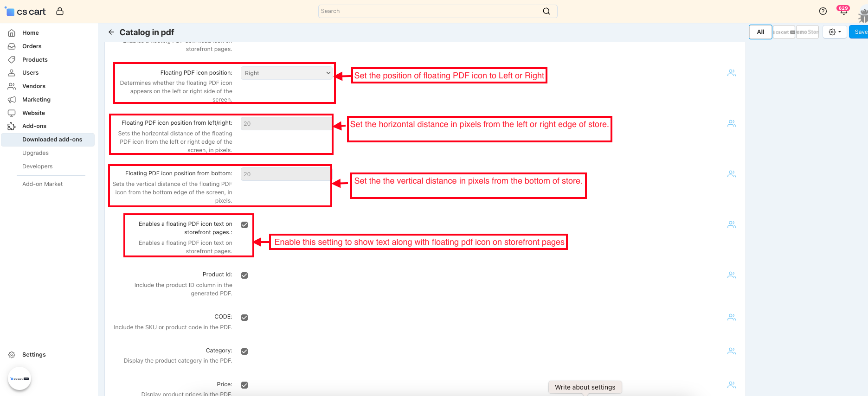Select the All storefronts tab
This screenshot has width=868, height=396.
pyautogui.click(x=760, y=32)
